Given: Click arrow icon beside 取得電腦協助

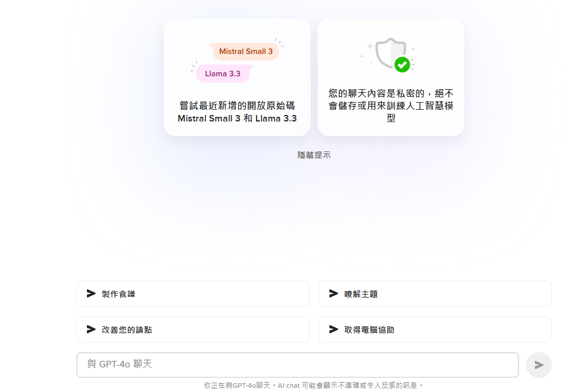Looking at the screenshot, I should [x=334, y=329].
